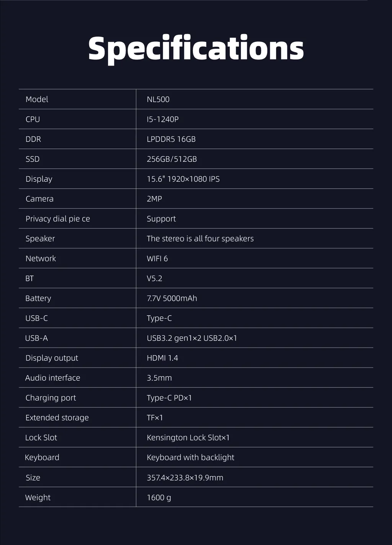Click the NL500 model value
Viewport: 392px width, 545px height.
pos(158,99)
